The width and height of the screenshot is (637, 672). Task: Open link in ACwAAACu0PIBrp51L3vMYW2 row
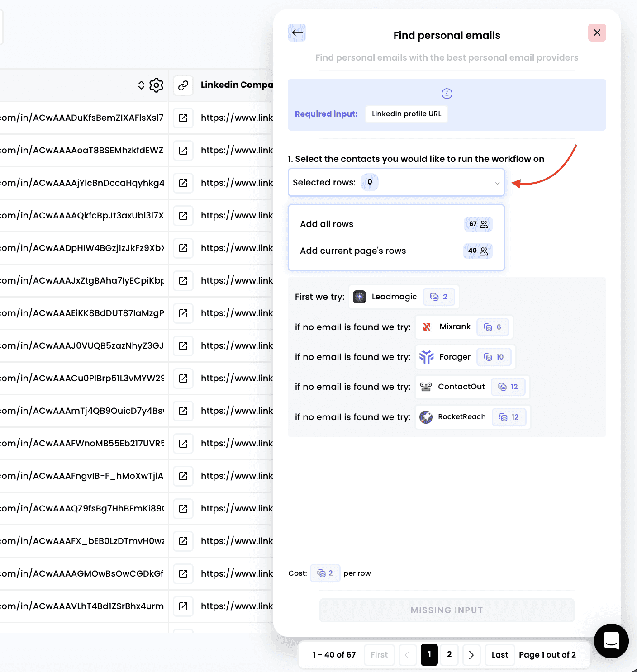[183, 379]
